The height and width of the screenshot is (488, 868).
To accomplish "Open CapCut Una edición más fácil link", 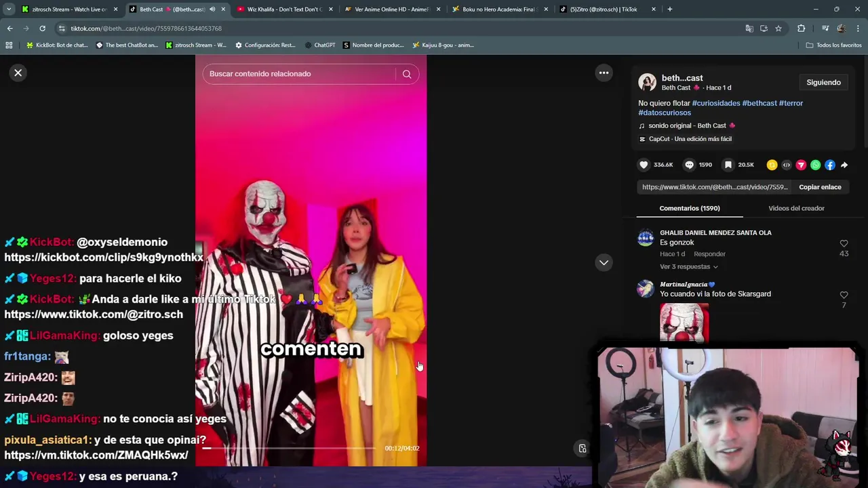I will pos(686,139).
